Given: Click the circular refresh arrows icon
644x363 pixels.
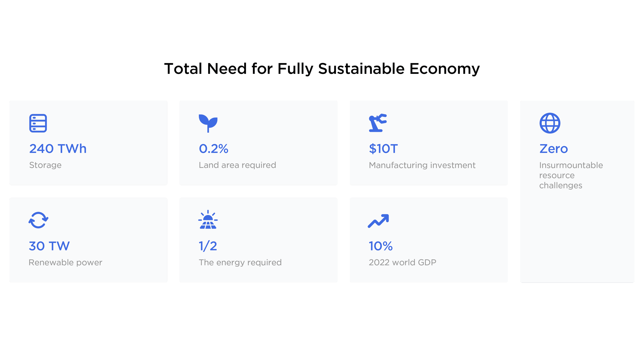Looking at the screenshot, I should (38, 220).
